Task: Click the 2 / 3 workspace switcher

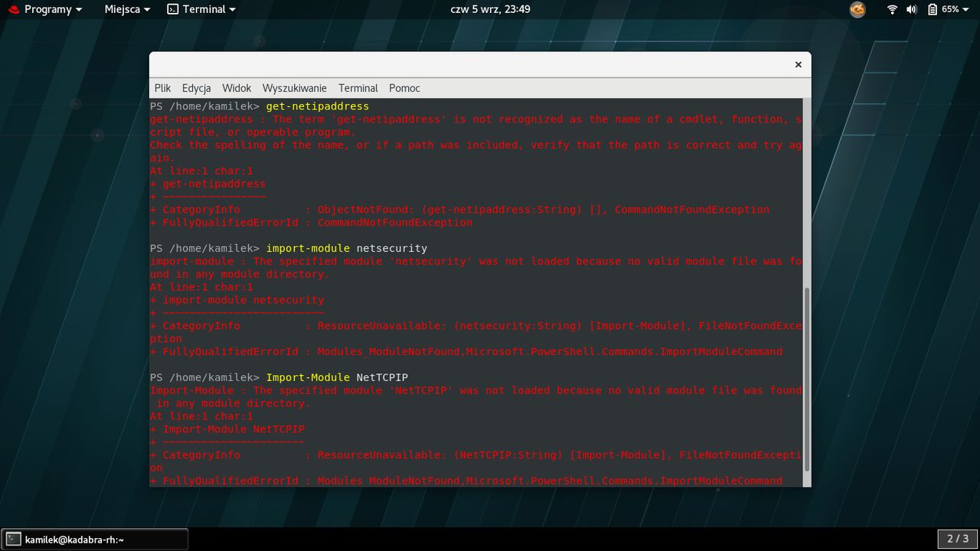Action: 958,539
